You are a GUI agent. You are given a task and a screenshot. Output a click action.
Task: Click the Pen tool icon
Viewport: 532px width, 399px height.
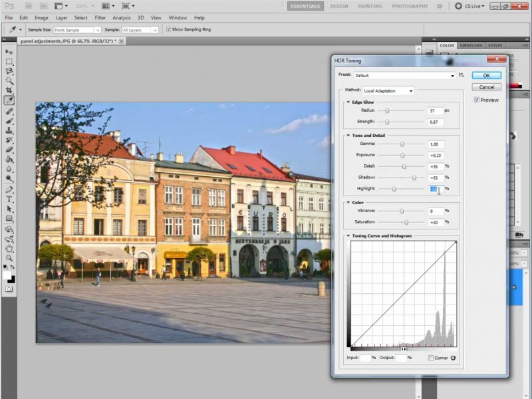[9, 190]
